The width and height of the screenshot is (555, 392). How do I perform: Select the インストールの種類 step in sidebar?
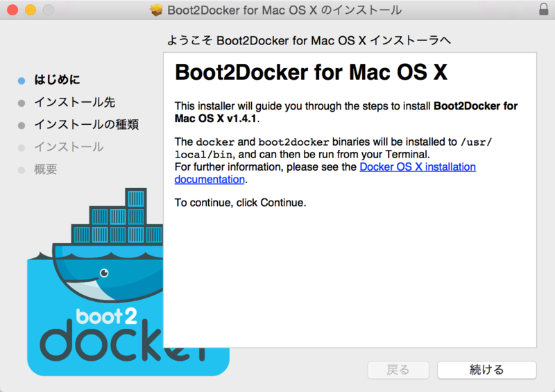pos(86,125)
